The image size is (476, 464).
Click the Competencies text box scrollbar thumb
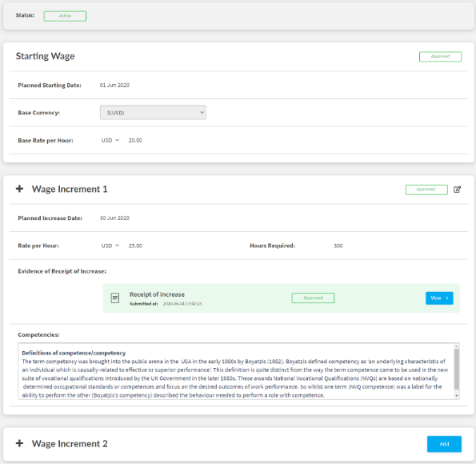[456, 370]
